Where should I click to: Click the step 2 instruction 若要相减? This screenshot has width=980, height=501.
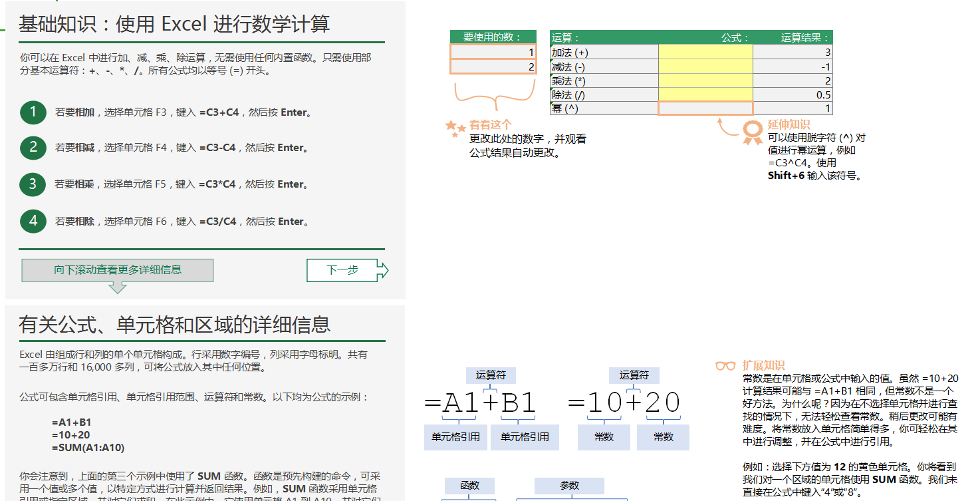[183, 148]
